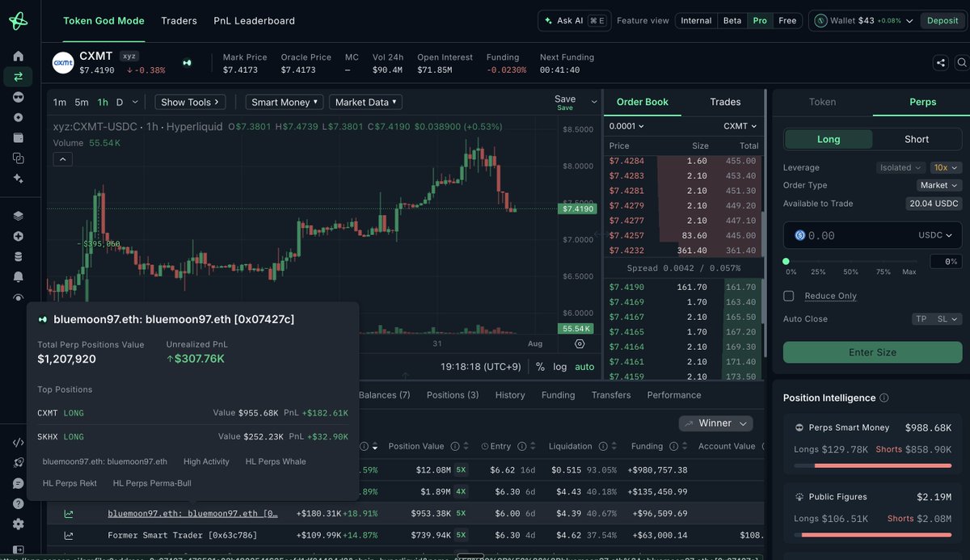Open the Isolated margin mode dropdown
This screenshot has width=970, height=560.
pyautogui.click(x=900, y=168)
